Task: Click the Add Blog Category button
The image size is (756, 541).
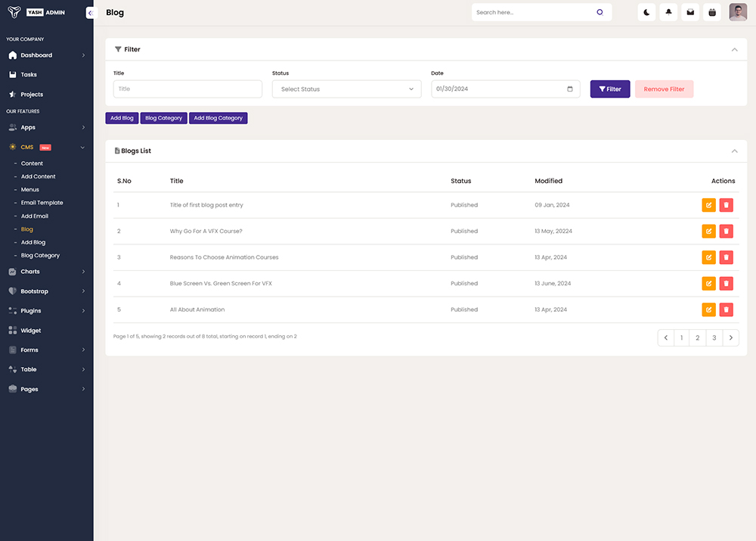Action: coord(218,118)
